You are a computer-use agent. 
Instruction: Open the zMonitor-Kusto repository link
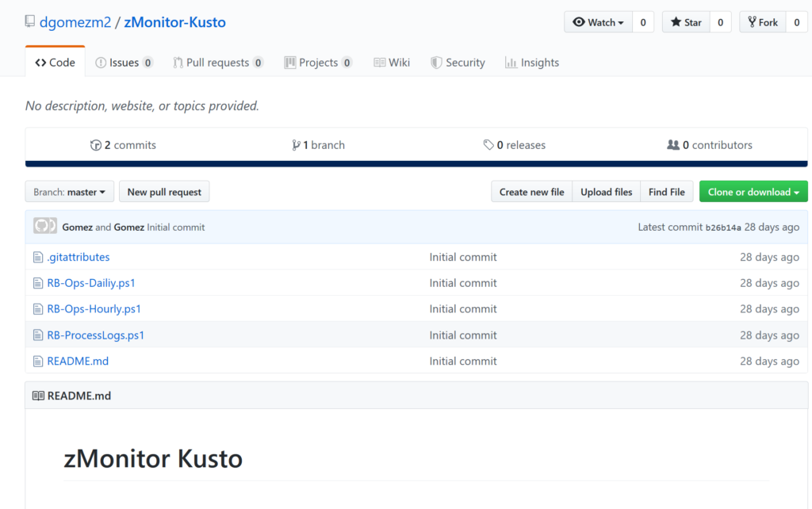click(x=175, y=22)
